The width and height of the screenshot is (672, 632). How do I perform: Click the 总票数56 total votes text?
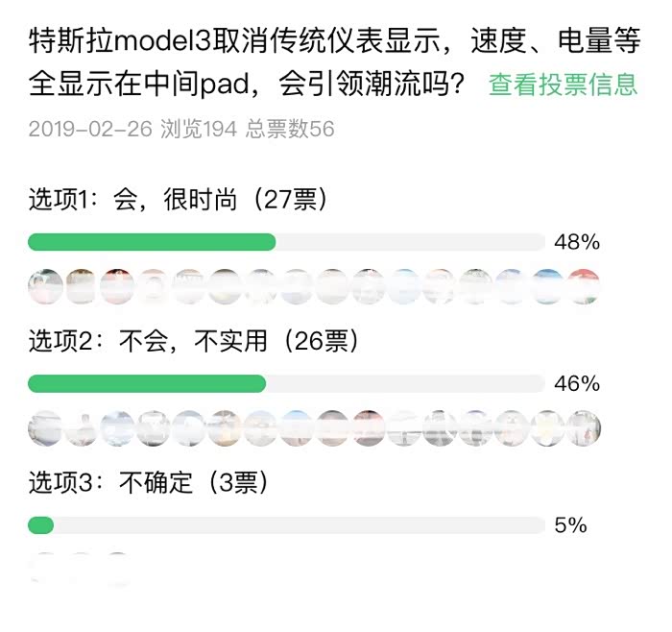[x=290, y=129]
